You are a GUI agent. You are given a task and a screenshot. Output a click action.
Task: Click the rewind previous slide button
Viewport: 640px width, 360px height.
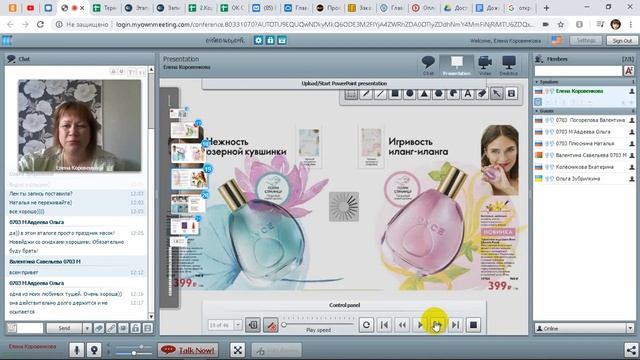pos(402,325)
